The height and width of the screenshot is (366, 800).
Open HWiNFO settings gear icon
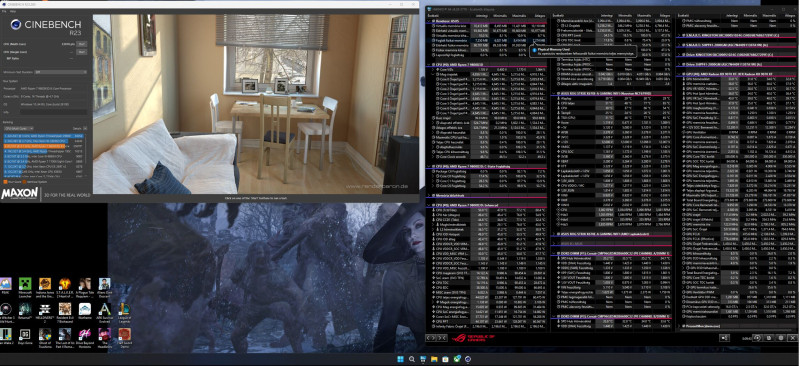781,338
